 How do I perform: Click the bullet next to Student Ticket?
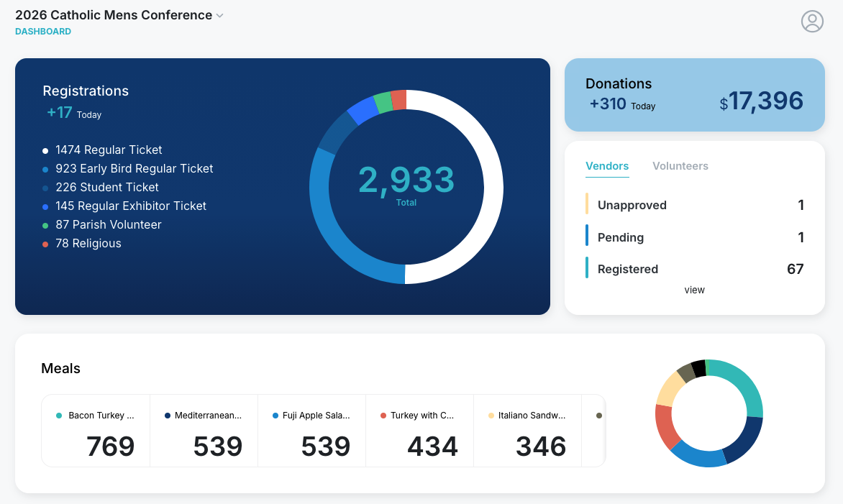(x=45, y=187)
